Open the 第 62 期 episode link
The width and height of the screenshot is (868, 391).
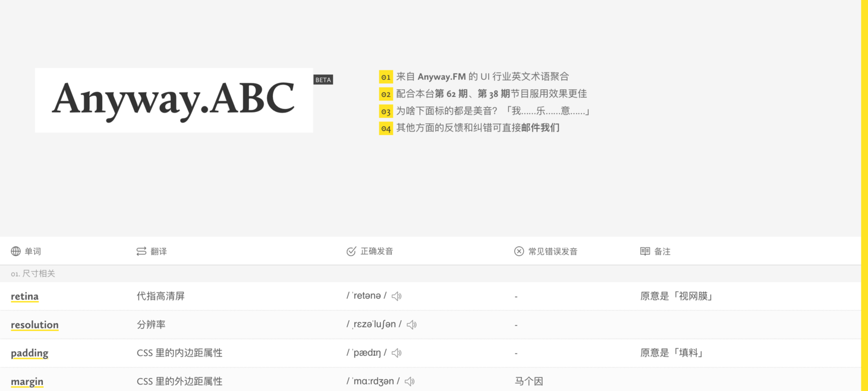coord(451,93)
